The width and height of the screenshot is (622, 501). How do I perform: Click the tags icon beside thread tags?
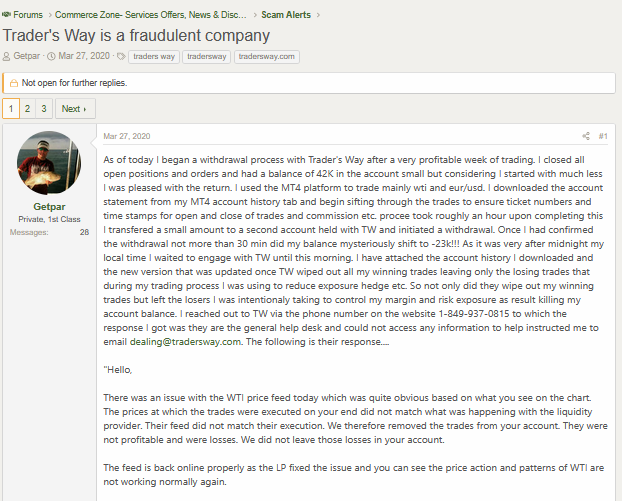click(121, 57)
